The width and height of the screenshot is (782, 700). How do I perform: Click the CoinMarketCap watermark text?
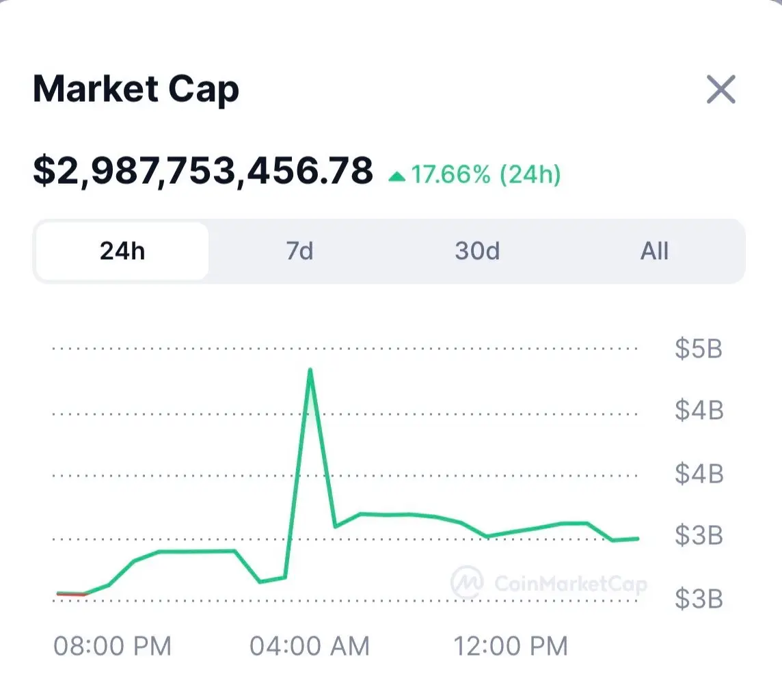click(569, 583)
